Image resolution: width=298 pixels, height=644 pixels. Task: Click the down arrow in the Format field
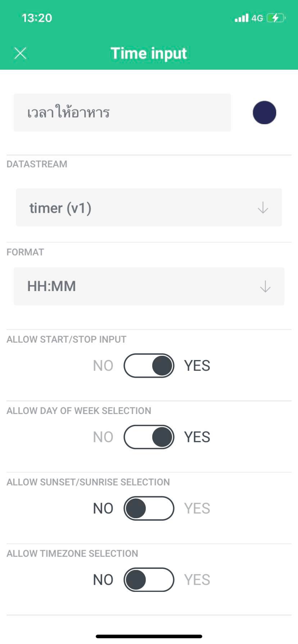coord(265,286)
